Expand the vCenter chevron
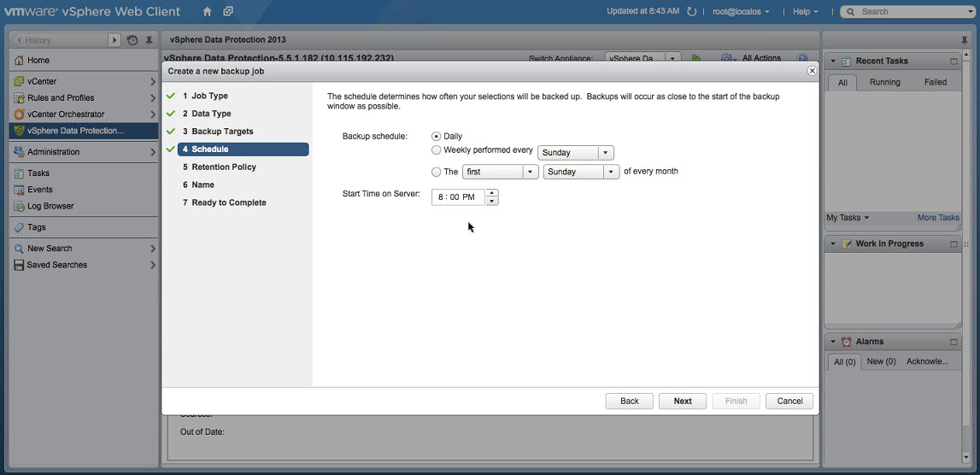 tap(152, 81)
